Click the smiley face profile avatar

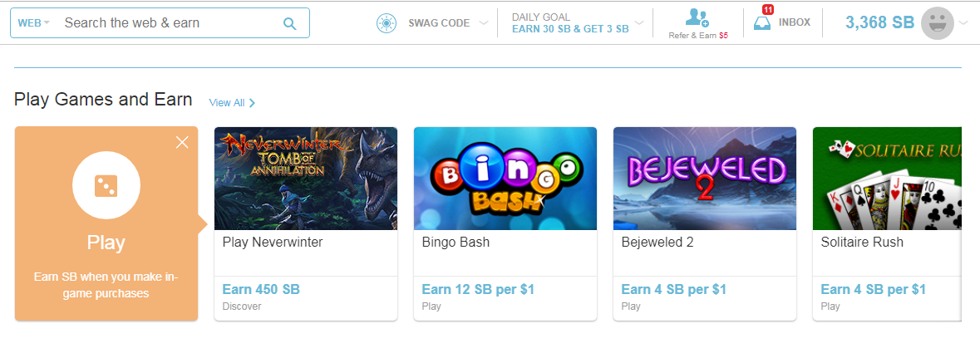pos(938,23)
